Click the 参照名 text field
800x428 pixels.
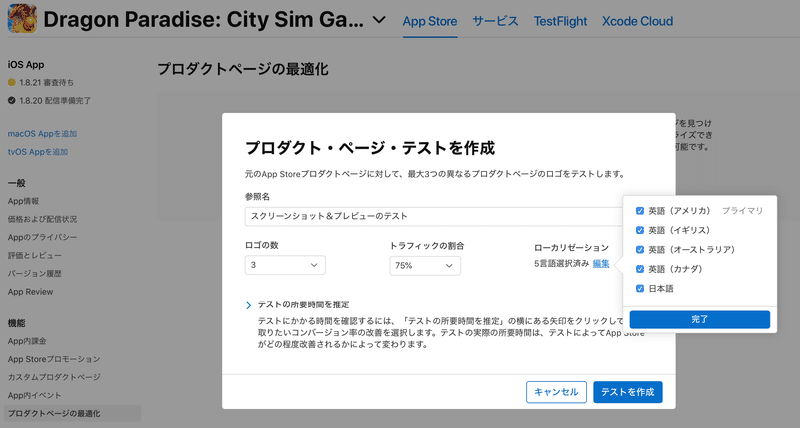pyautogui.click(x=434, y=216)
